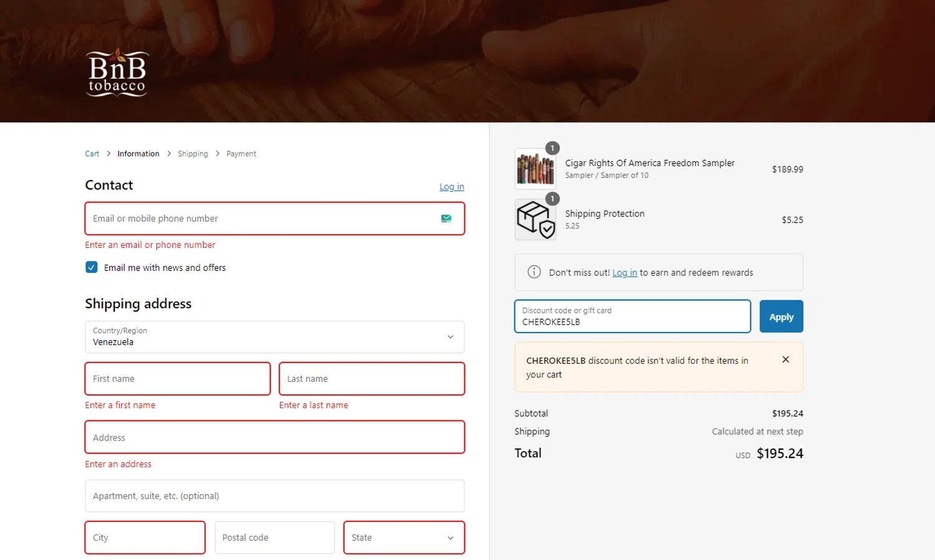The height and width of the screenshot is (560, 935).
Task: Click the Apartment, suite, etc. field
Action: (x=274, y=496)
